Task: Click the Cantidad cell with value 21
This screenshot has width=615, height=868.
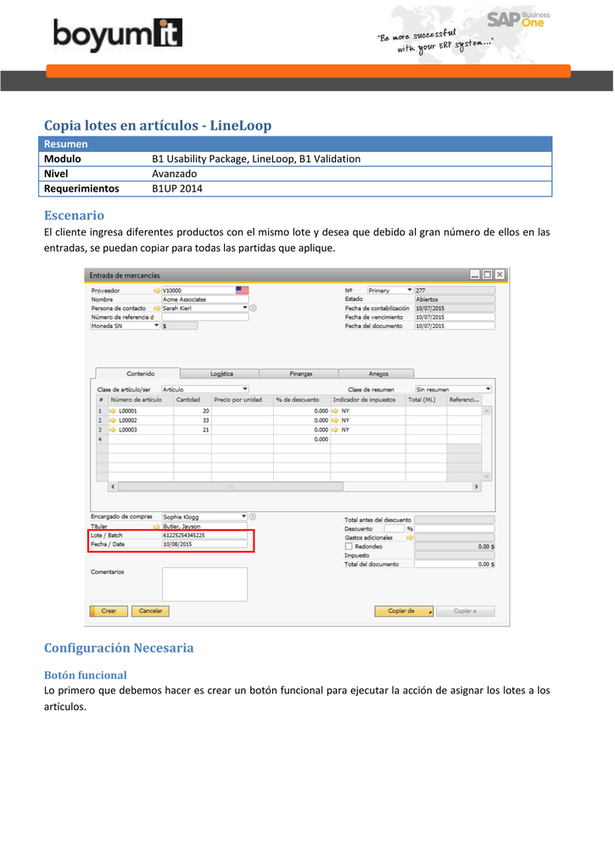Action: pyautogui.click(x=193, y=430)
